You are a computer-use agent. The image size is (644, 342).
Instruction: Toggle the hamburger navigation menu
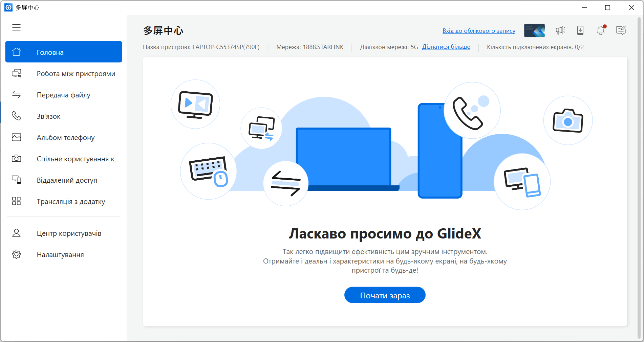[x=16, y=27]
